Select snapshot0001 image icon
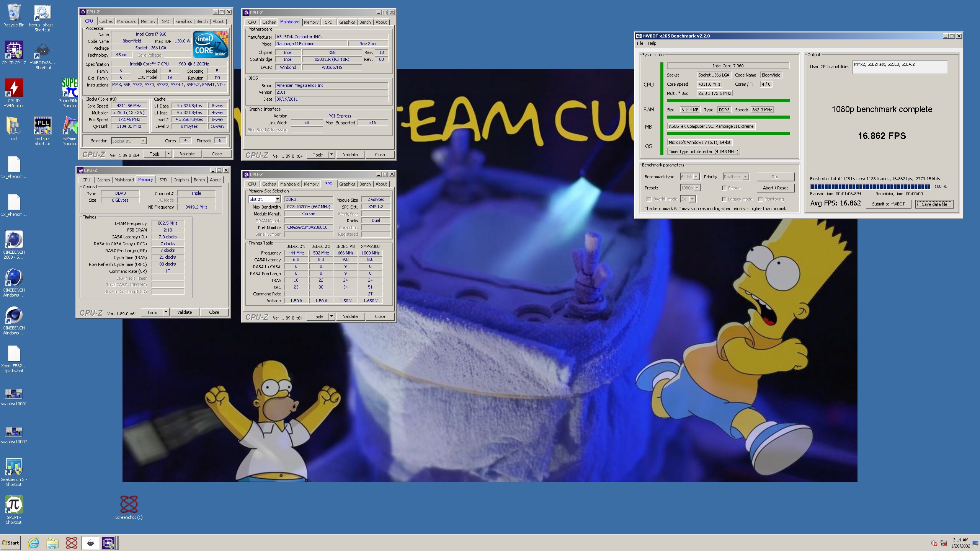The width and height of the screenshot is (980, 551). tap(14, 397)
